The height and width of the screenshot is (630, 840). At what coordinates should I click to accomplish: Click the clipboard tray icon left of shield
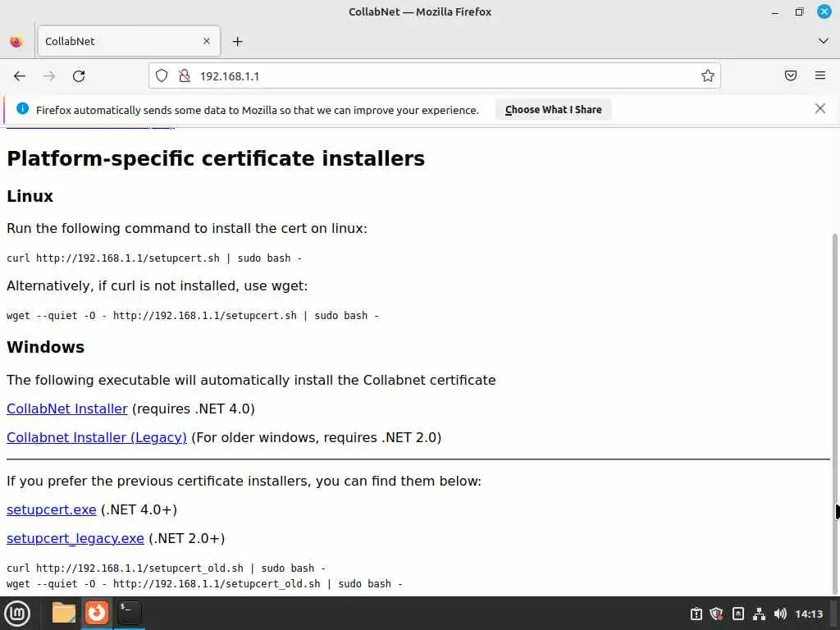[x=696, y=614]
